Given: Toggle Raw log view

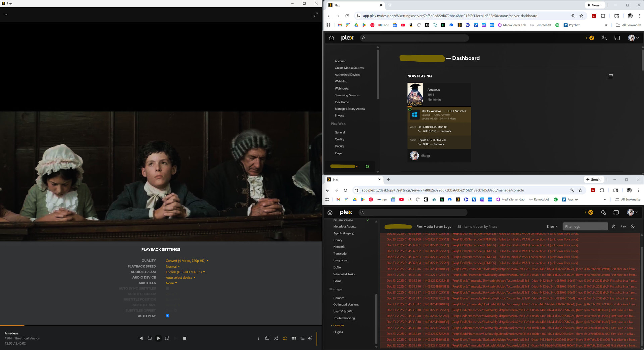Looking at the screenshot, I should [623, 227].
